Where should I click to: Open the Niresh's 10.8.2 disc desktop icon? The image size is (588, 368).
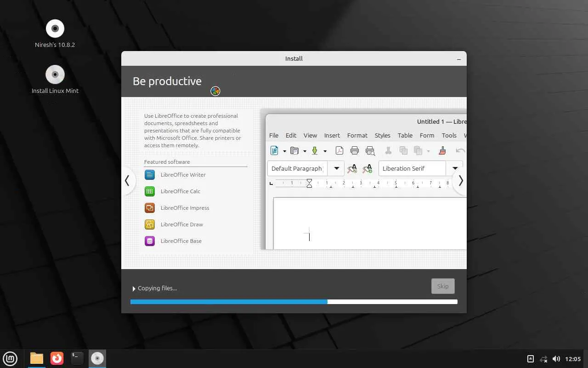[x=55, y=29]
